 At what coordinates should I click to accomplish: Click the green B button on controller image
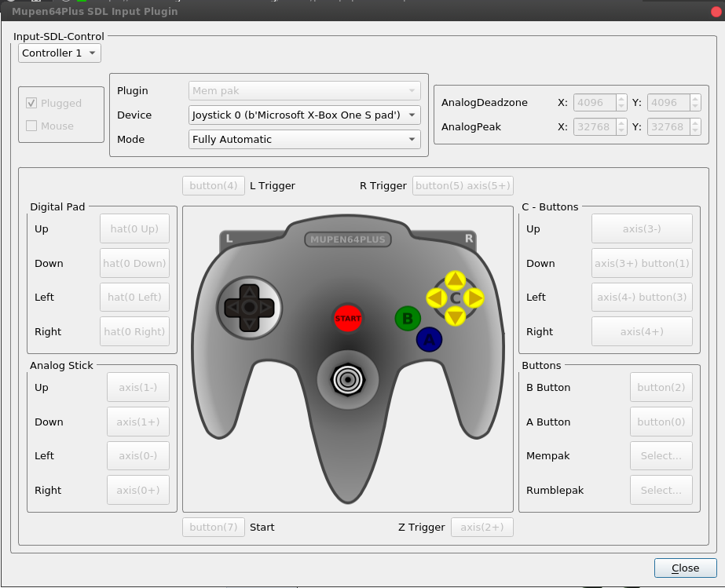coord(408,319)
